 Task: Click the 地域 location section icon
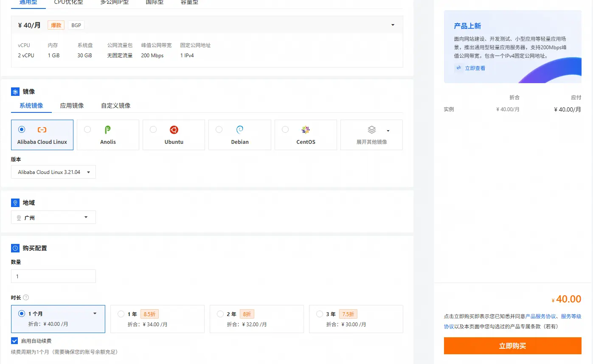pos(15,203)
